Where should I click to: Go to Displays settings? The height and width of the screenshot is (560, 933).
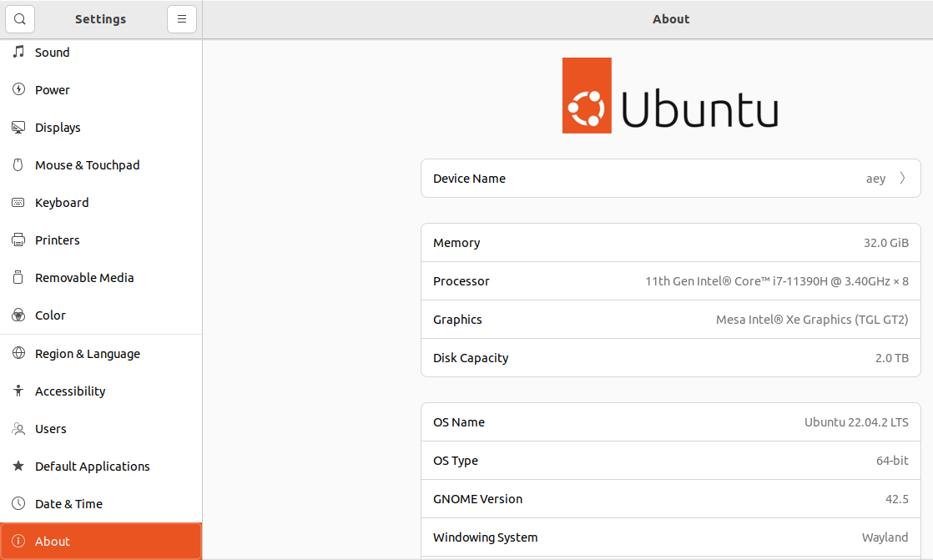click(x=101, y=128)
